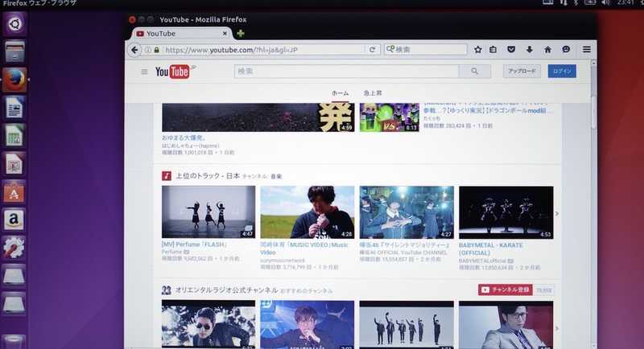Click the smiley face toolbar icon

pyautogui.click(x=566, y=50)
